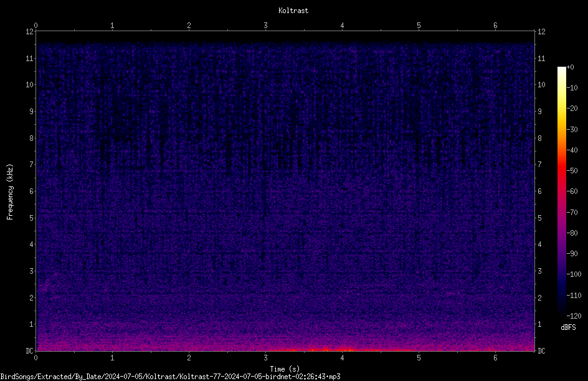Click the Time (s) axis label
588x381 pixels.
click(285, 369)
